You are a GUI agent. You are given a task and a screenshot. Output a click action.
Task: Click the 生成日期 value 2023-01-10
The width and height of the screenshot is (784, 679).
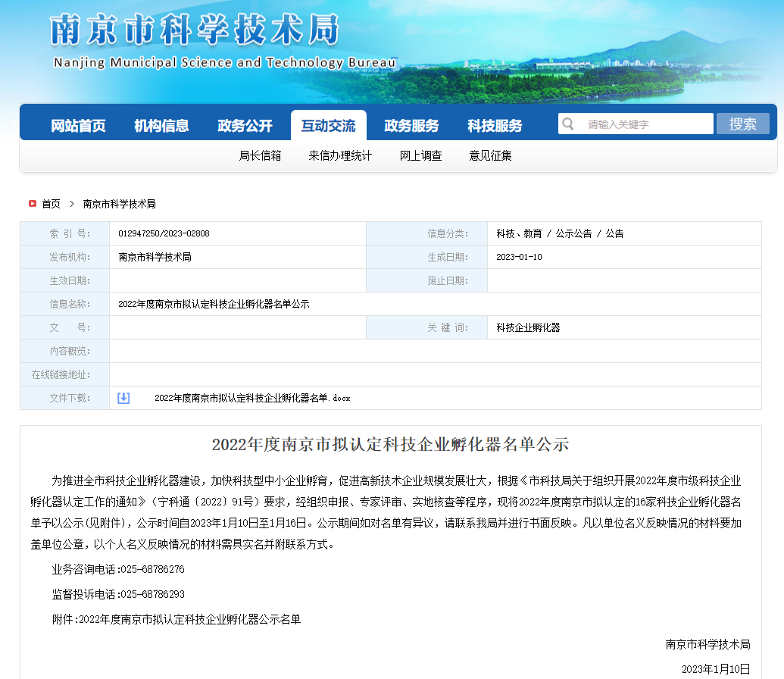coord(519,257)
